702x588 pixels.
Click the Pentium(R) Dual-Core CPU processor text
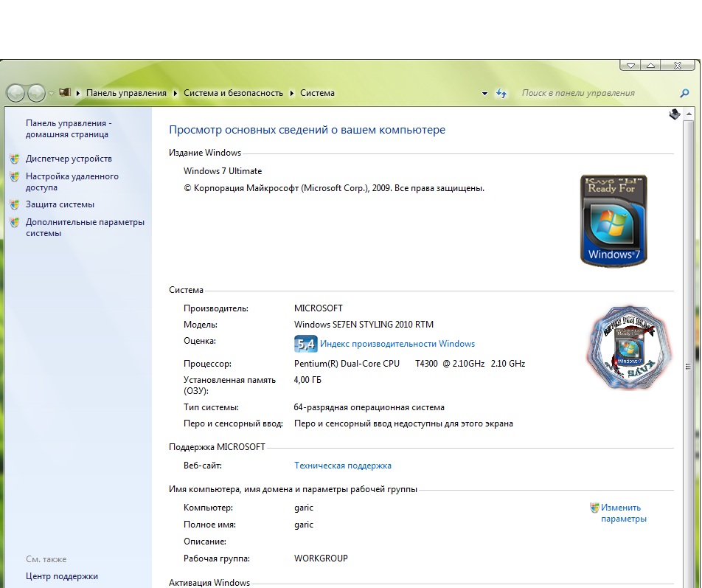[410, 364]
